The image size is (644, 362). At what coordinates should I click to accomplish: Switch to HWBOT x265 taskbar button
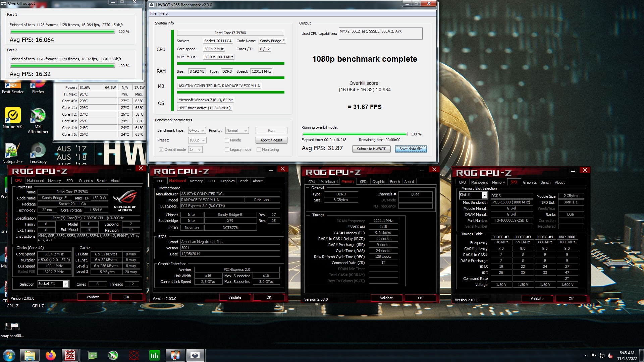click(195, 355)
